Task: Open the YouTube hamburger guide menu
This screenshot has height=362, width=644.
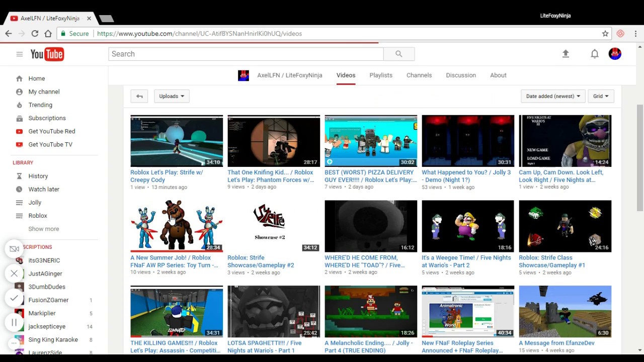Action: pyautogui.click(x=19, y=54)
